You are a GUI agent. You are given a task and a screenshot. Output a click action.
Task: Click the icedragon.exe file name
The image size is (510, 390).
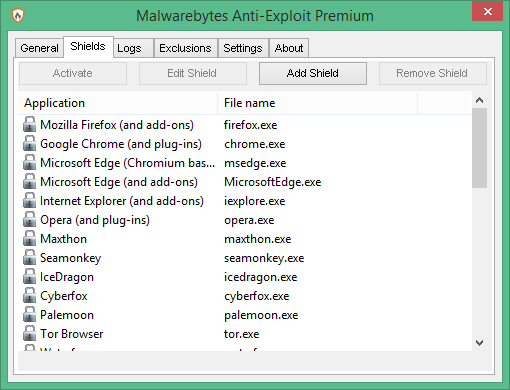(x=260, y=277)
